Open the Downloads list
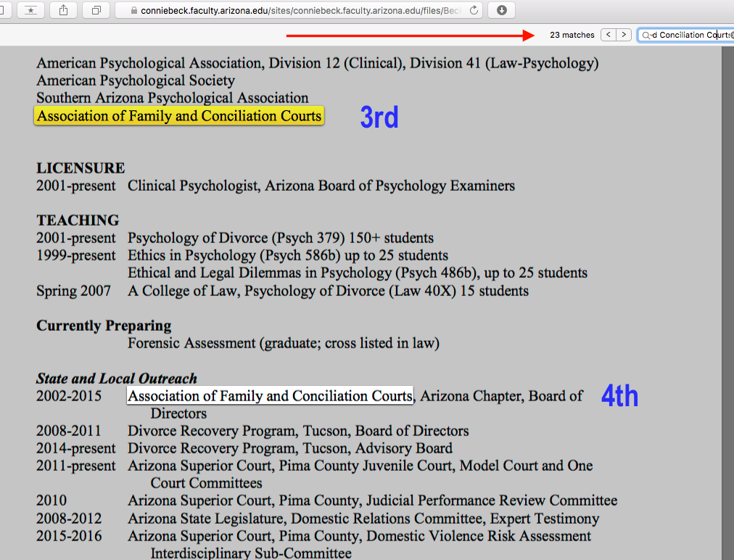 coord(502,10)
